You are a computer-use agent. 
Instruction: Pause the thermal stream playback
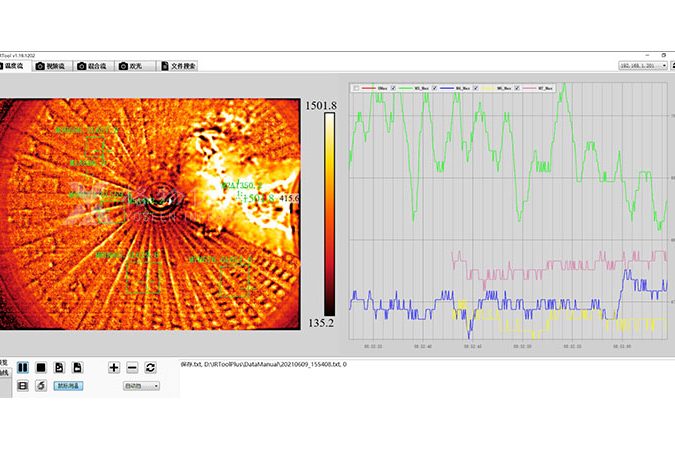click(x=22, y=368)
